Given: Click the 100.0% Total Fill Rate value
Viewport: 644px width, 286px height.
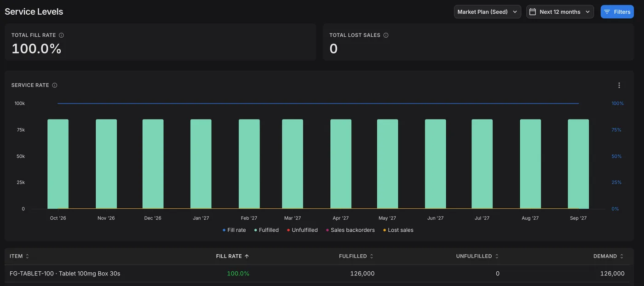Looking at the screenshot, I should tap(36, 49).
